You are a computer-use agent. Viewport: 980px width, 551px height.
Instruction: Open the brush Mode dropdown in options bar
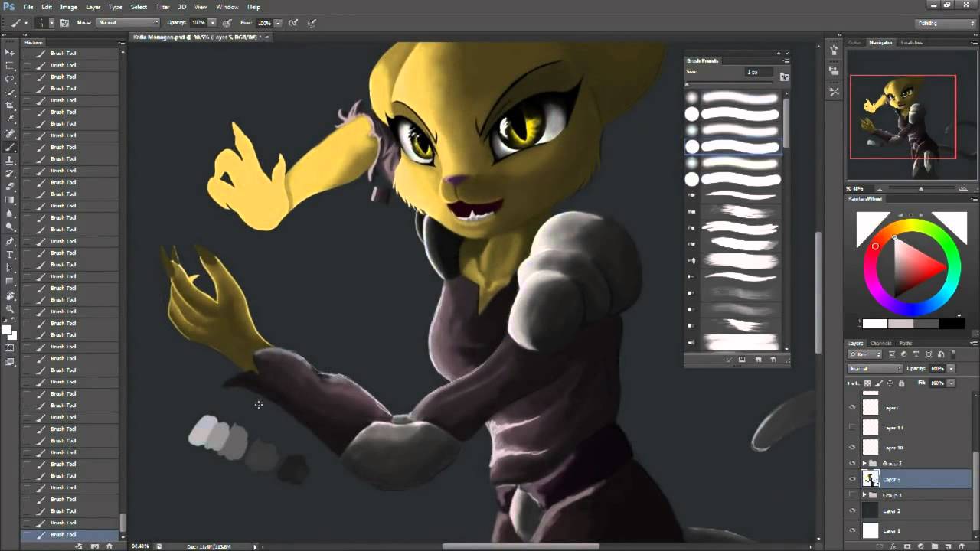[128, 23]
